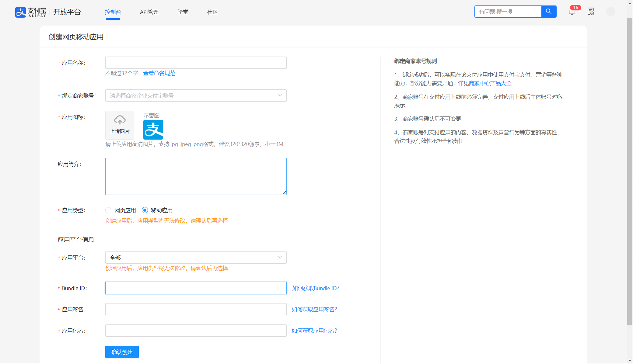Click the 确认创建 button

122,352
